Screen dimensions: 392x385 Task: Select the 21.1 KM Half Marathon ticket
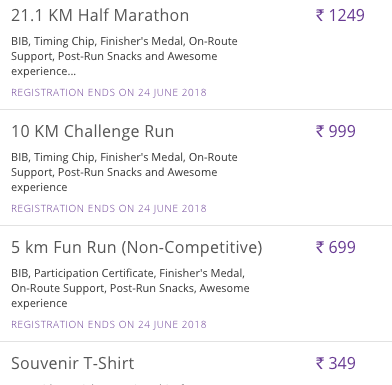pos(100,15)
